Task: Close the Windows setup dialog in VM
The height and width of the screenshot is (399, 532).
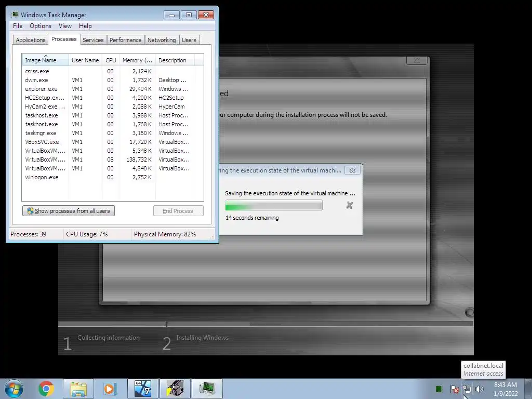Action: point(417,60)
